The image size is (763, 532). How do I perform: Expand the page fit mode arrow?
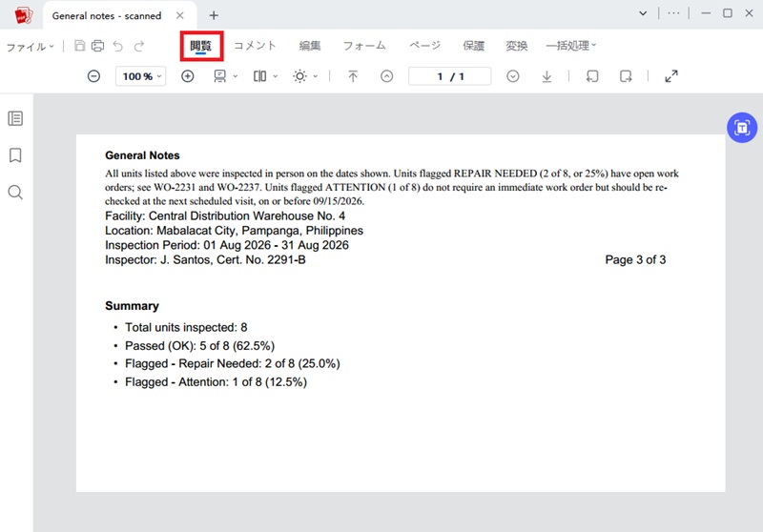click(x=236, y=76)
